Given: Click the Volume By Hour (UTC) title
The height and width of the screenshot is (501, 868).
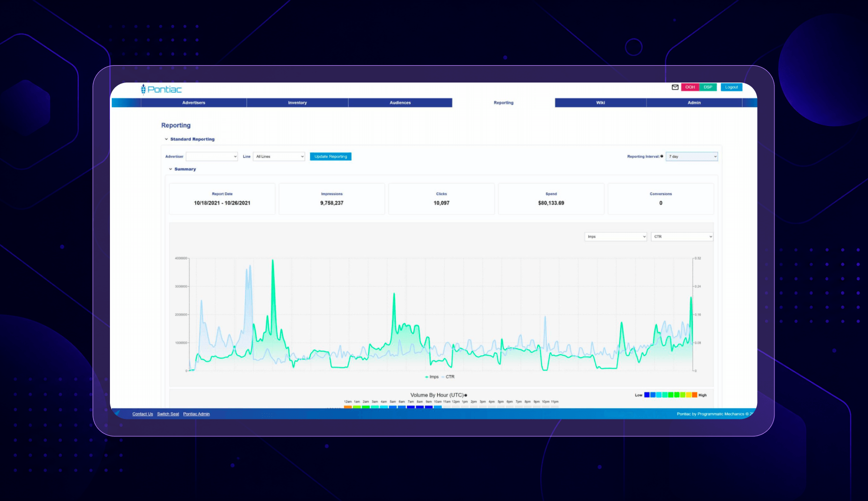Looking at the screenshot, I should (x=437, y=395).
